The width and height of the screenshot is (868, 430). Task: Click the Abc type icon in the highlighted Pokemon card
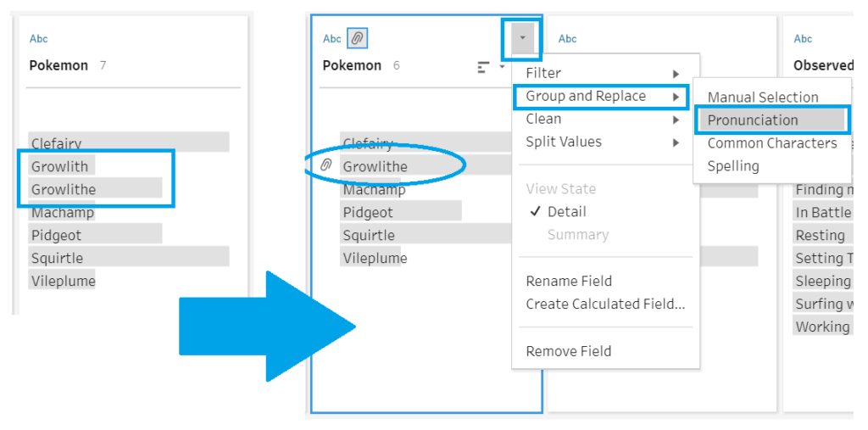point(331,38)
